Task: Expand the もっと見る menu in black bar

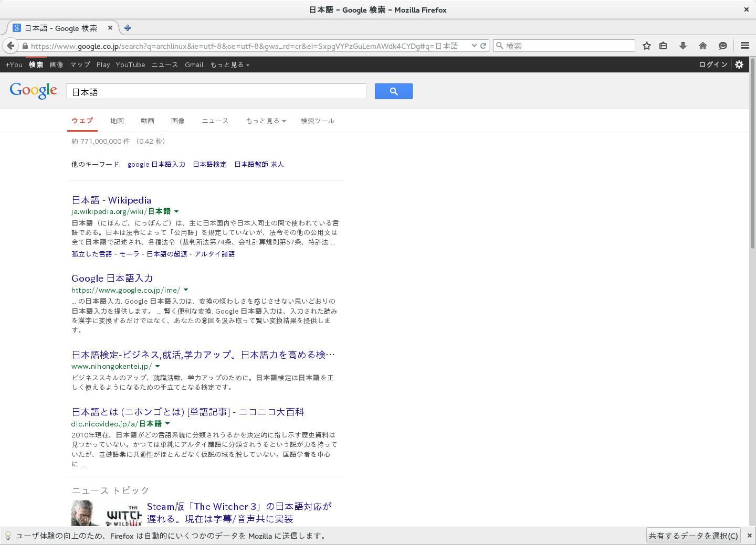Action: [x=230, y=65]
